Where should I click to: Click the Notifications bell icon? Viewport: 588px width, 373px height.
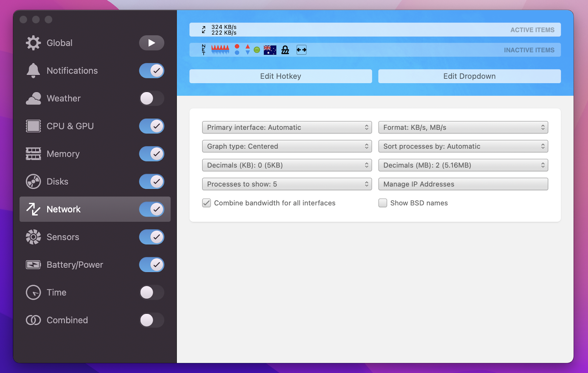tap(33, 71)
